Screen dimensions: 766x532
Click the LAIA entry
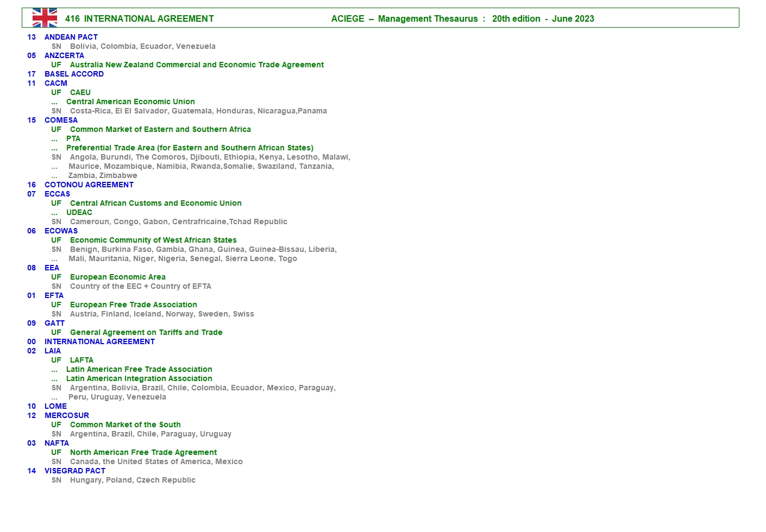point(53,351)
